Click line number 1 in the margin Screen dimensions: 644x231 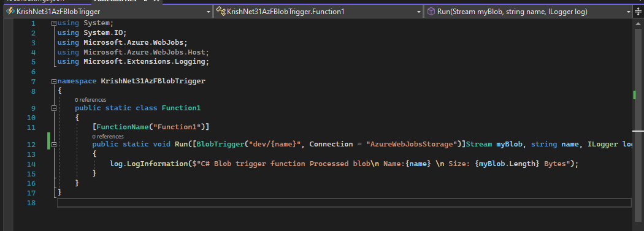coord(33,23)
